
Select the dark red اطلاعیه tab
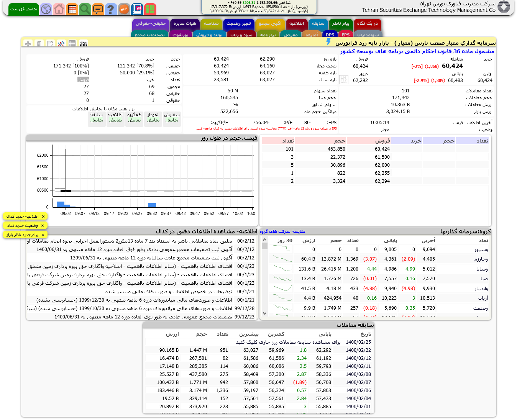(x=297, y=24)
